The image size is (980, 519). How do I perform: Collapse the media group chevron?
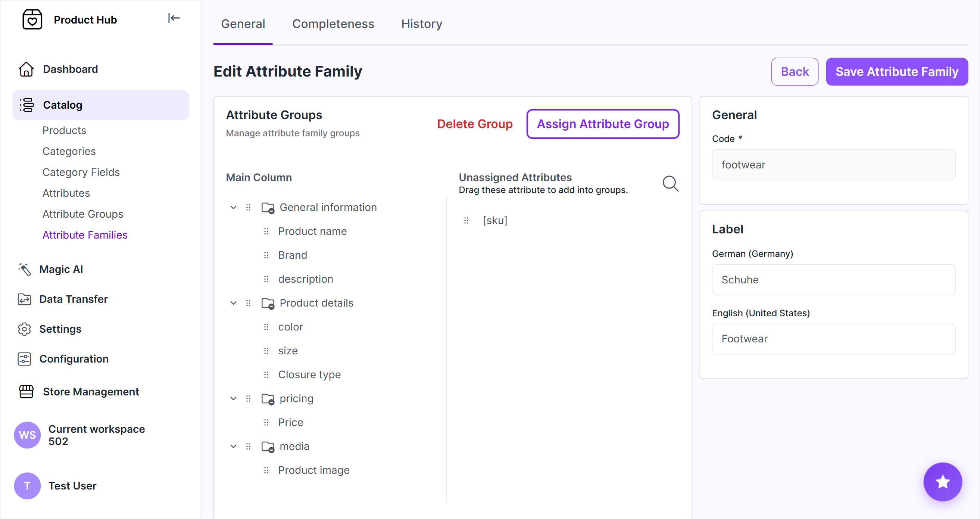pyautogui.click(x=233, y=446)
